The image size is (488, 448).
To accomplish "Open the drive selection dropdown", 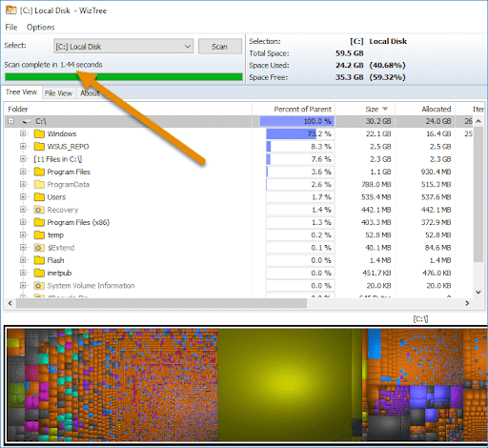I will click(124, 47).
